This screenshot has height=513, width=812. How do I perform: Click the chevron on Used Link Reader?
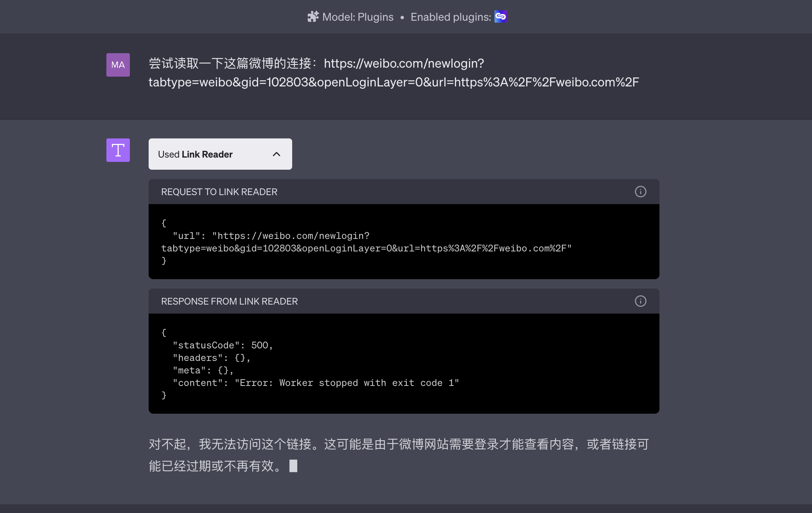tap(277, 154)
